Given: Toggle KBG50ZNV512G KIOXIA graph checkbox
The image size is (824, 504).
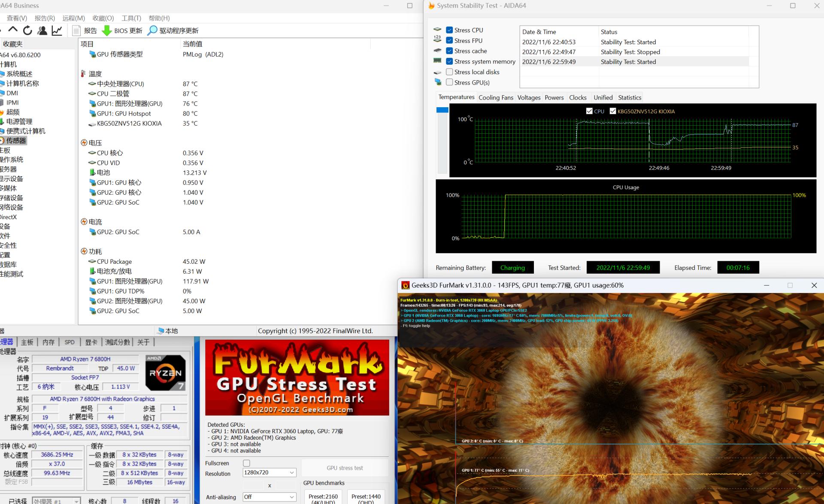Looking at the screenshot, I should coord(613,111).
